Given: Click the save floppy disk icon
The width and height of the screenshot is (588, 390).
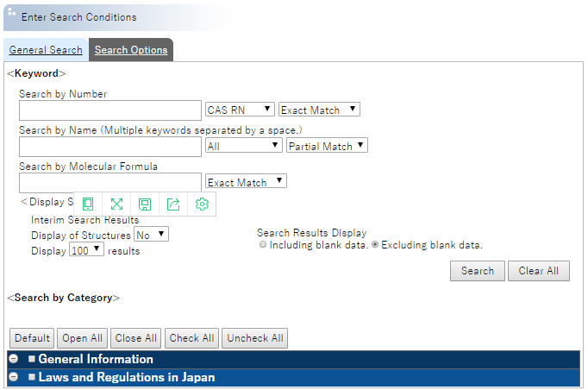Looking at the screenshot, I should click(145, 204).
